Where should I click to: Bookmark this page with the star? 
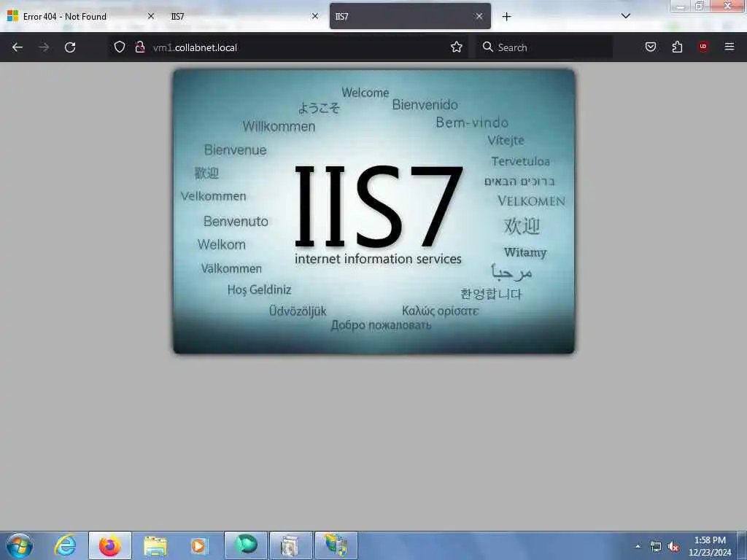(457, 47)
